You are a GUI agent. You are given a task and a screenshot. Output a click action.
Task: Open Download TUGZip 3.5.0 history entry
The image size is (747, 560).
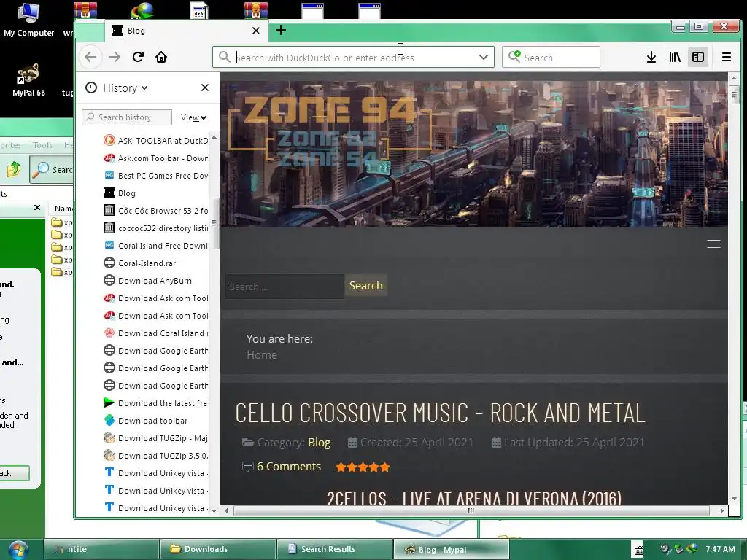pos(156,456)
